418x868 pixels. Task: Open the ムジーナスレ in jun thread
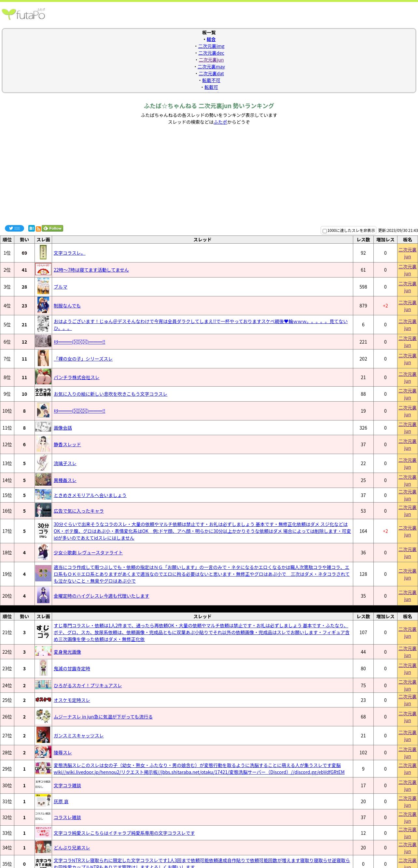[103, 717]
